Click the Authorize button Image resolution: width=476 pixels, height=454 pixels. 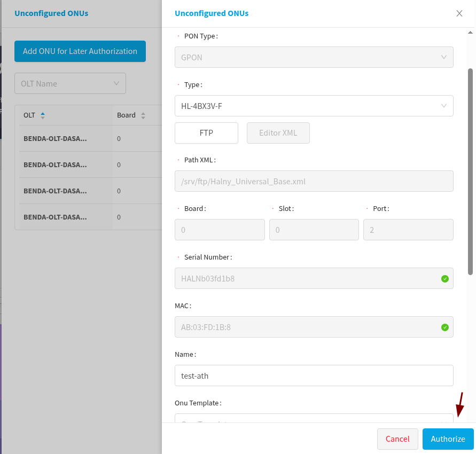tap(448, 439)
